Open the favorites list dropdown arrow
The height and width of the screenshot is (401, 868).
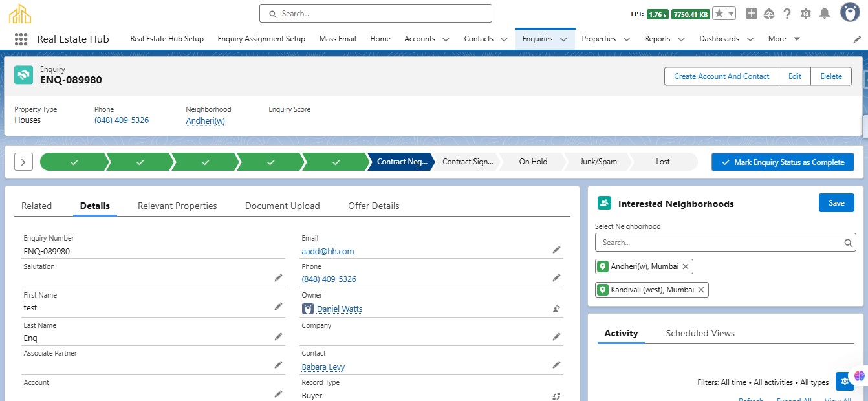click(x=731, y=14)
